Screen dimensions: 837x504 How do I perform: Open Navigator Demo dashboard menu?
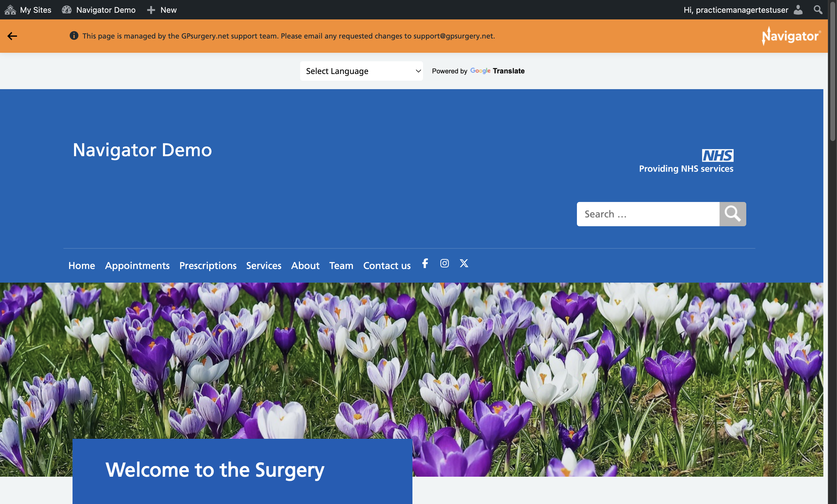99,10
